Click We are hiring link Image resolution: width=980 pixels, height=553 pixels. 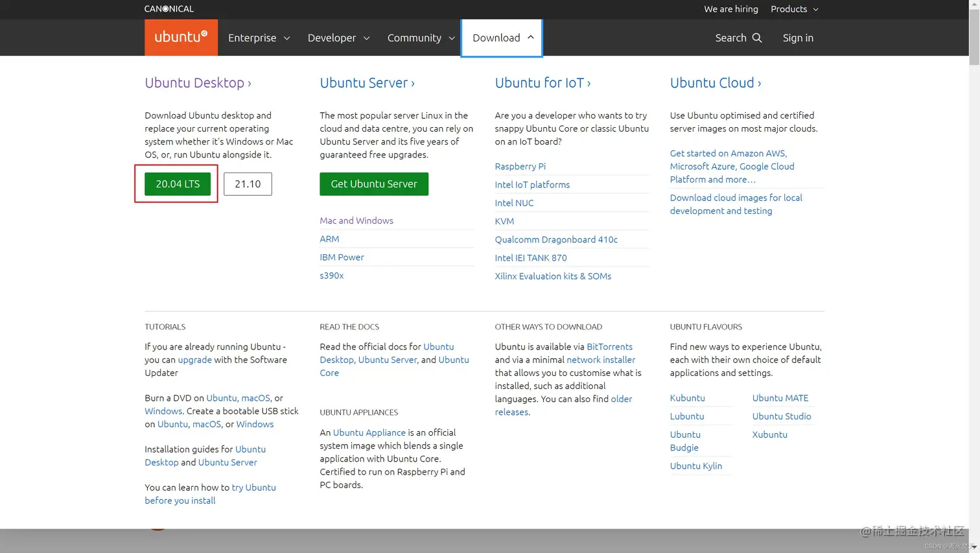[731, 9]
